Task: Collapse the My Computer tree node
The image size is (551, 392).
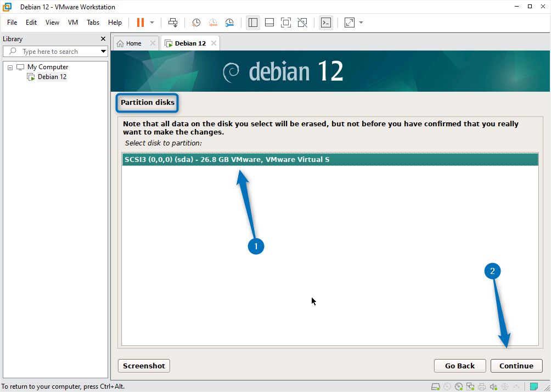Action: click(x=9, y=66)
